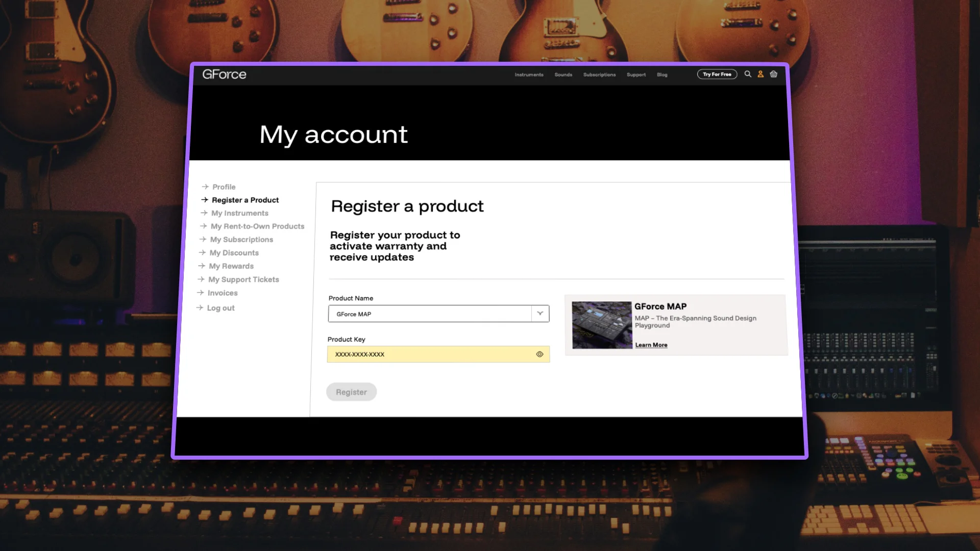Screen dimensions: 980x551
Task: Click the GForce logo
Action: pyautogui.click(x=224, y=74)
